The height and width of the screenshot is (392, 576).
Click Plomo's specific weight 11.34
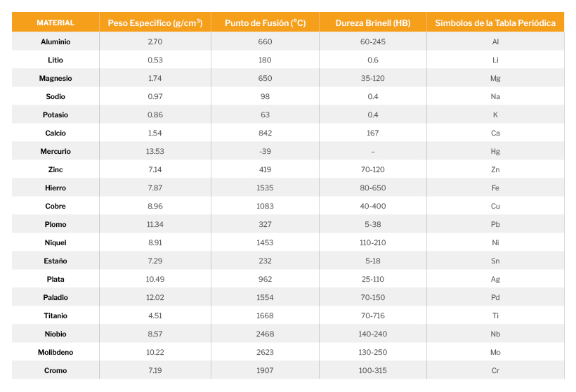pyautogui.click(x=155, y=225)
